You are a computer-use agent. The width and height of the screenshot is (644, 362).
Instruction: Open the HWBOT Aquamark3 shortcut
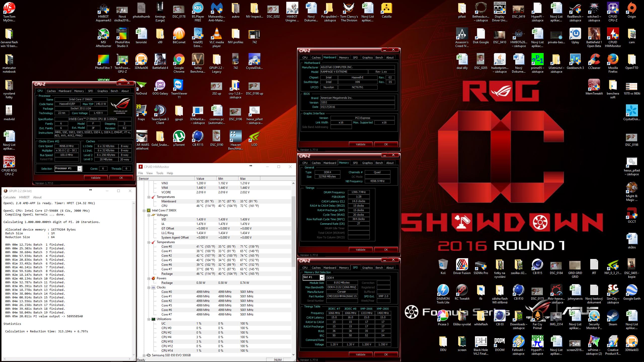(x=103, y=12)
